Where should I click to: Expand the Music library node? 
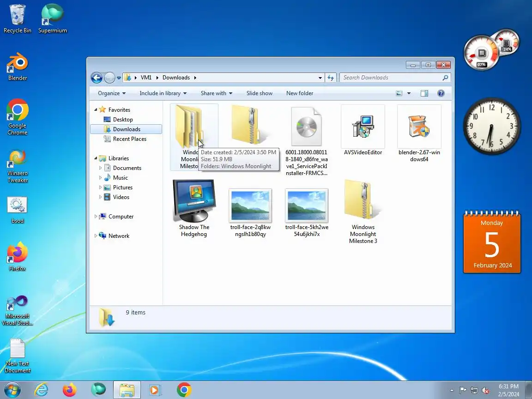coord(100,177)
